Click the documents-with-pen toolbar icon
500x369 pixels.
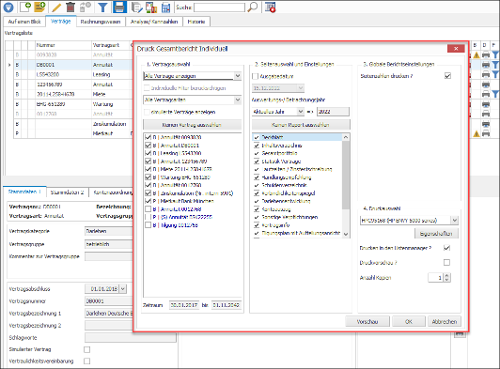136,7
